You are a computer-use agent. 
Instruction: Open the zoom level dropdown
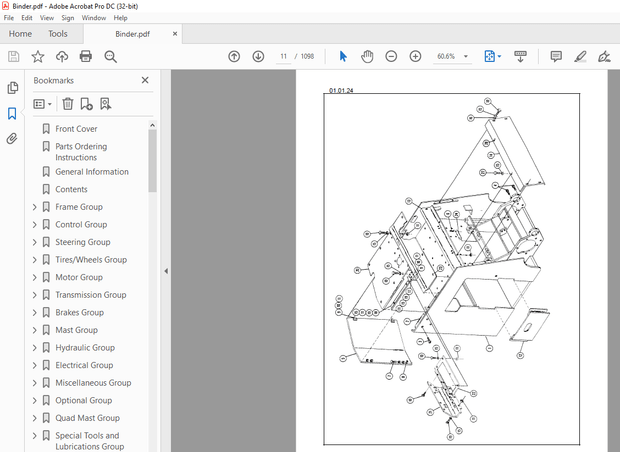(x=466, y=57)
